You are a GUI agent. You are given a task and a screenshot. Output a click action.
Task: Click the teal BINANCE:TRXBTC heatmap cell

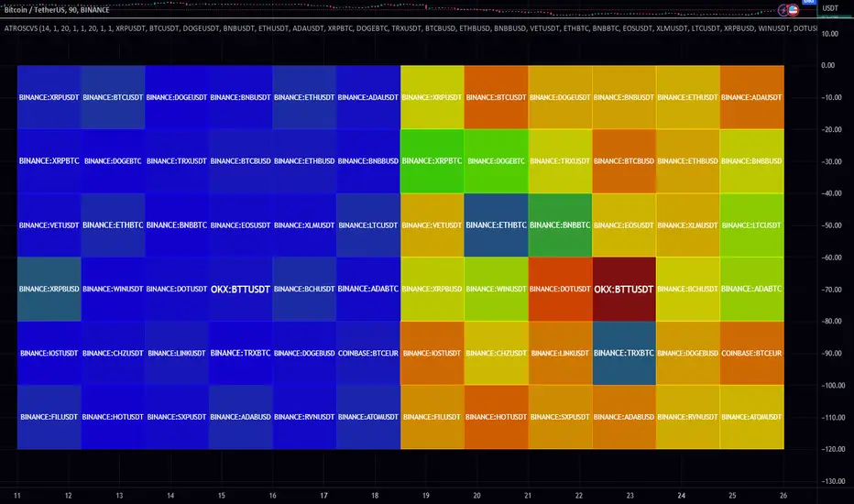click(x=624, y=353)
